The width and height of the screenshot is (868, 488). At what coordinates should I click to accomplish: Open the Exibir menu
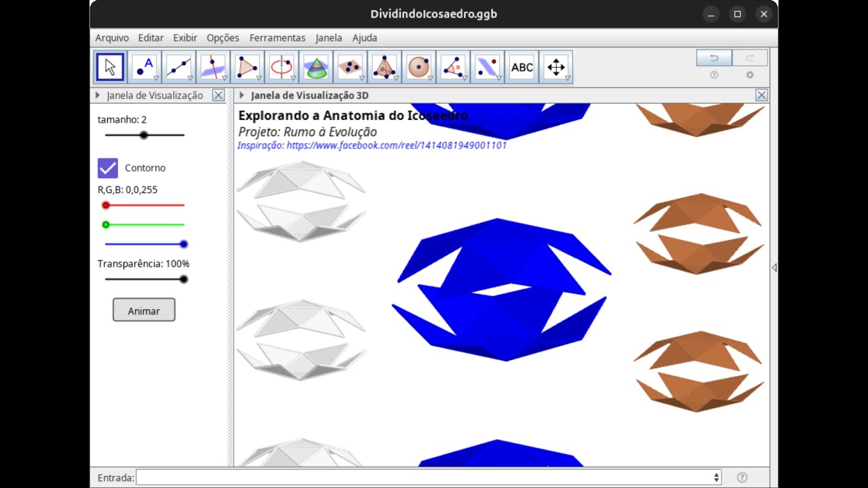point(185,38)
